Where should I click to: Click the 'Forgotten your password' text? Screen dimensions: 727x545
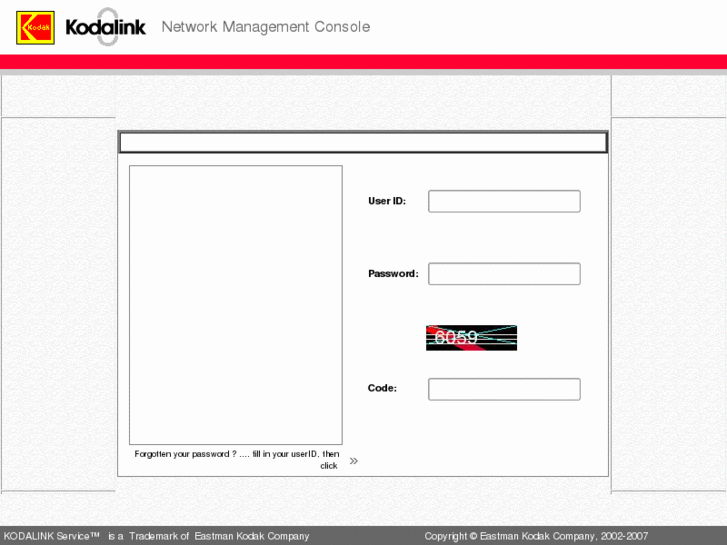(x=236, y=460)
